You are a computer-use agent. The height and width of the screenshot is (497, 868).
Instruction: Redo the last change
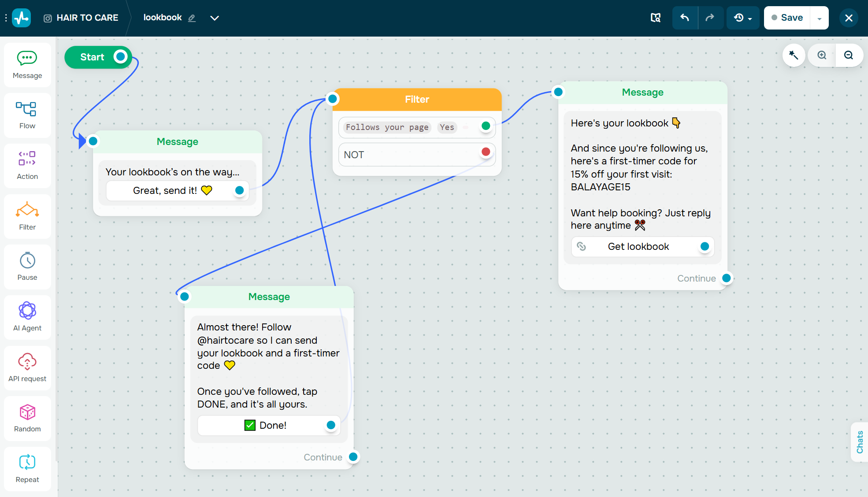click(x=710, y=18)
